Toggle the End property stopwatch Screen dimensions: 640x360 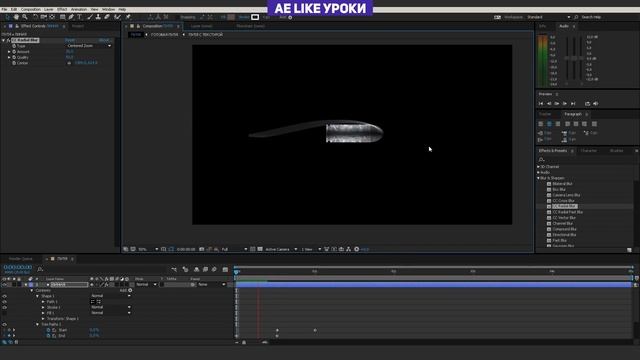[x=49, y=336]
